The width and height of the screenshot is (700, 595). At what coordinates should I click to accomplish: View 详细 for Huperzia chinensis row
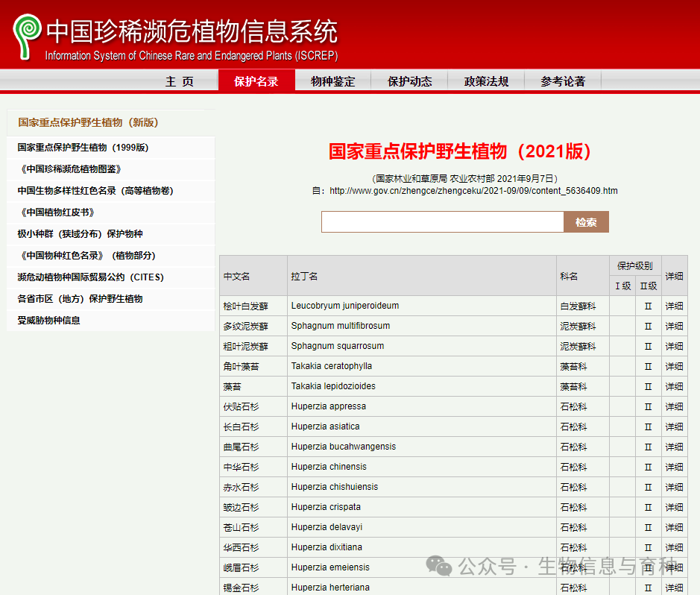pos(673,467)
